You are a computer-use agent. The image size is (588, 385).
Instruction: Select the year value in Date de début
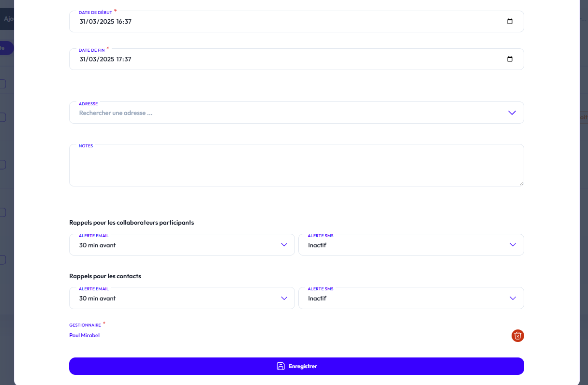(107, 22)
